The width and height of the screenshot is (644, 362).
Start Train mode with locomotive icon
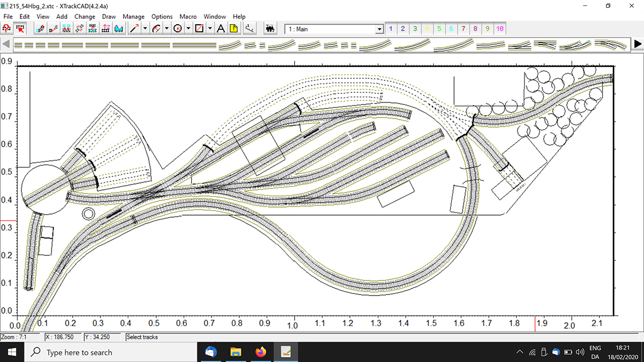point(270,29)
